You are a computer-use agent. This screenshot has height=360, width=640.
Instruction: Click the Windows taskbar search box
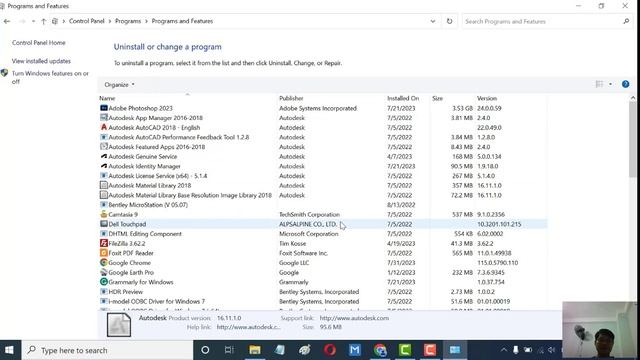pyautogui.click(x=107, y=350)
